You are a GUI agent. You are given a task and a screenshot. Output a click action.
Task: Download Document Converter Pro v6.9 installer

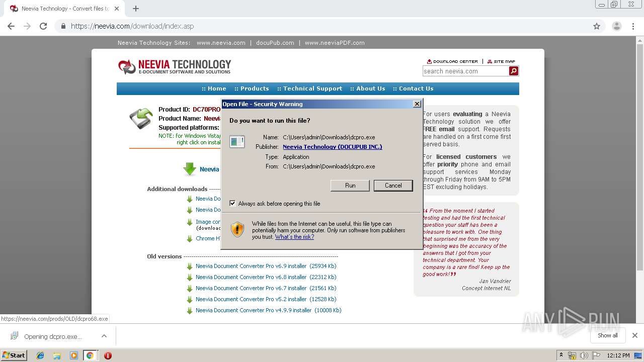[x=266, y=266]
